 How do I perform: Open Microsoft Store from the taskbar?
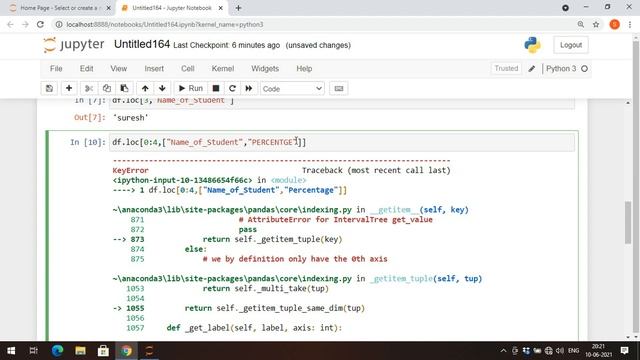(x=103, y=351)
